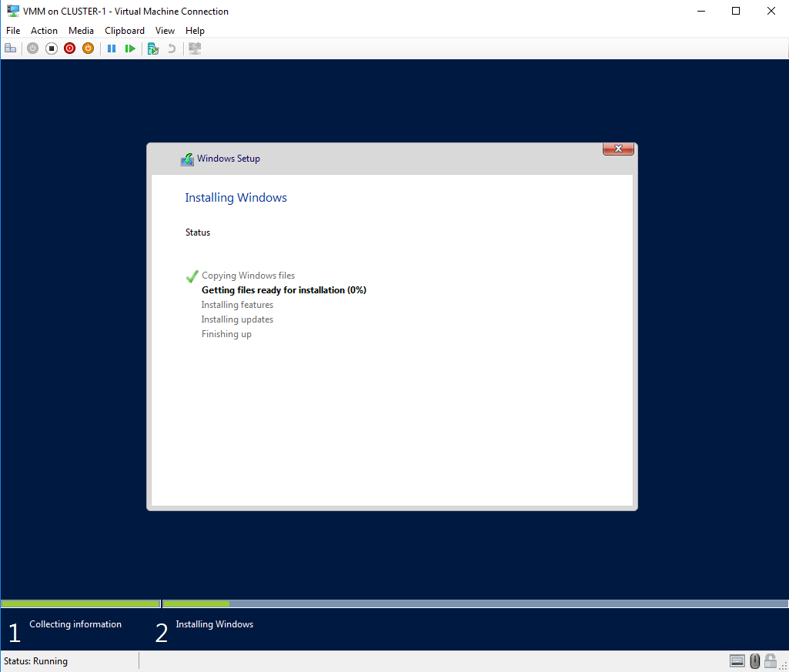Screen dimensions: 789x672
Task: Click the grayed-out Start power button
Action: coord(32,48)
